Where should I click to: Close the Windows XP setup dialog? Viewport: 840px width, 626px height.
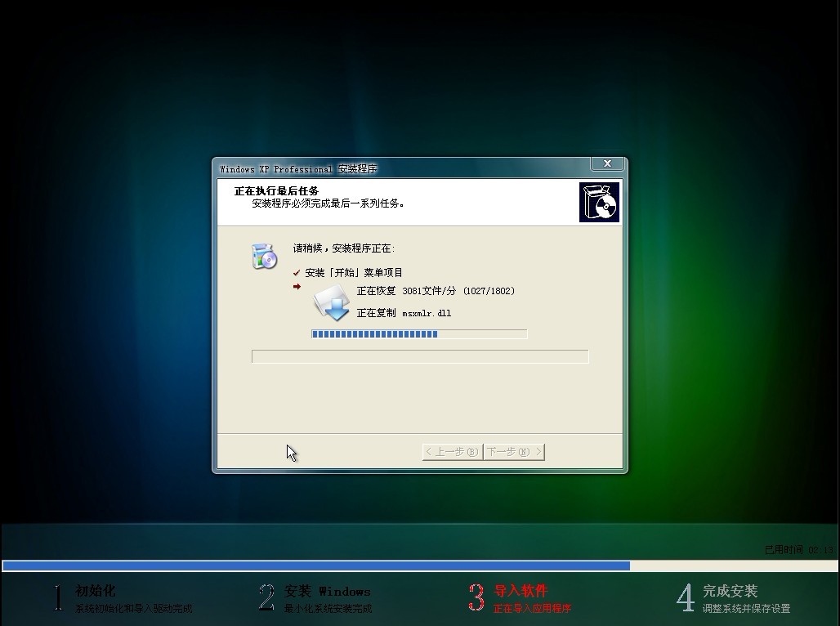(607, 163)
